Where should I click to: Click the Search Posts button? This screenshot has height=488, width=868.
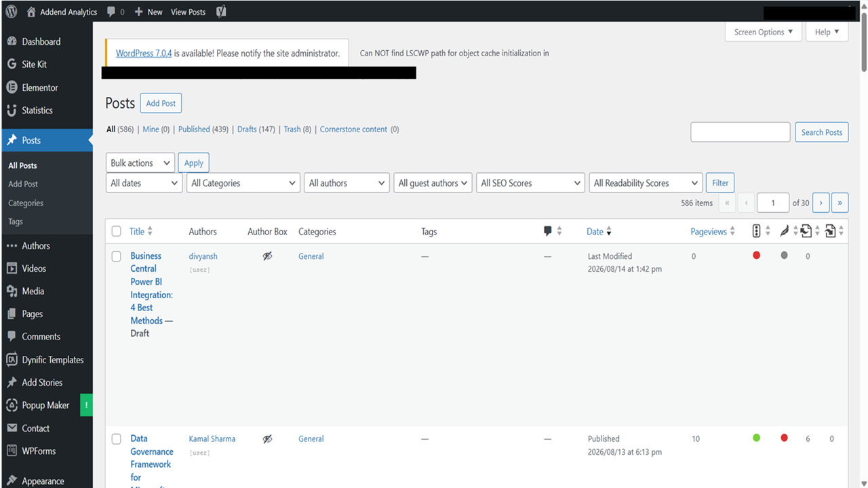click(x=822, y=132)
